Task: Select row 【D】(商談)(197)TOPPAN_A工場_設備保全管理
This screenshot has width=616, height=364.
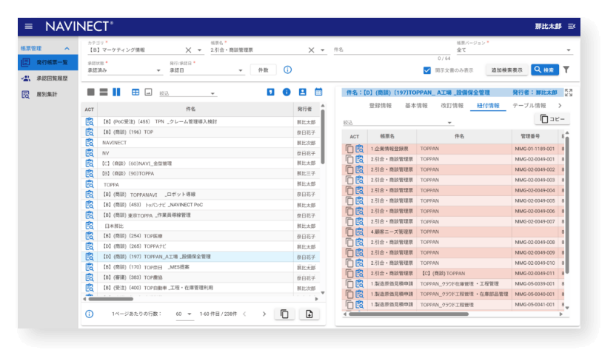Action: click(x=201, y=257)
